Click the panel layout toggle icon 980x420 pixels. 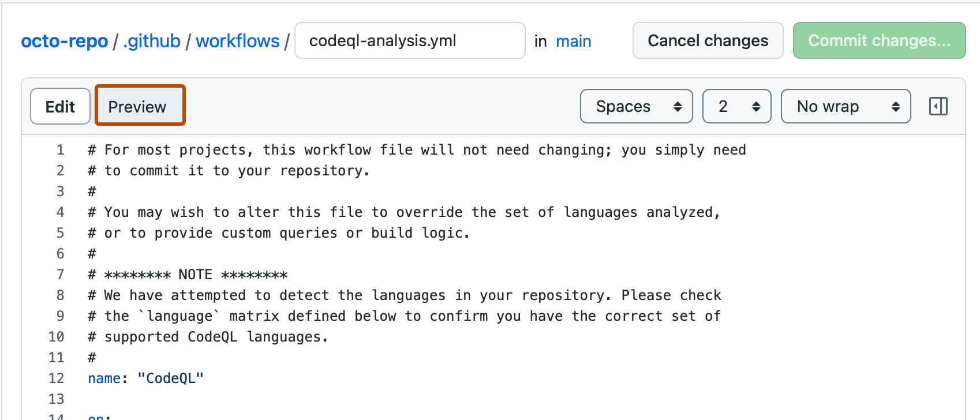coord(938,106)
